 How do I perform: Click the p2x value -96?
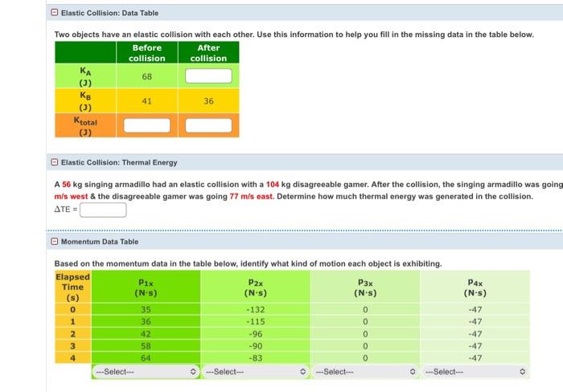click(256, 334)
